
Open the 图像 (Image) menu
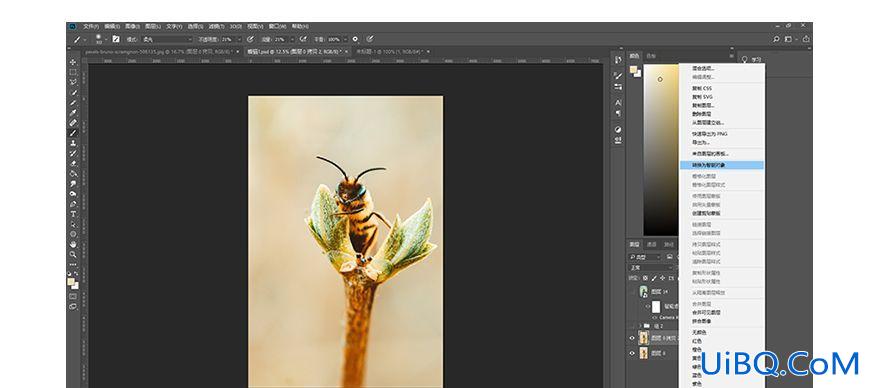click(x=132, y=26)
